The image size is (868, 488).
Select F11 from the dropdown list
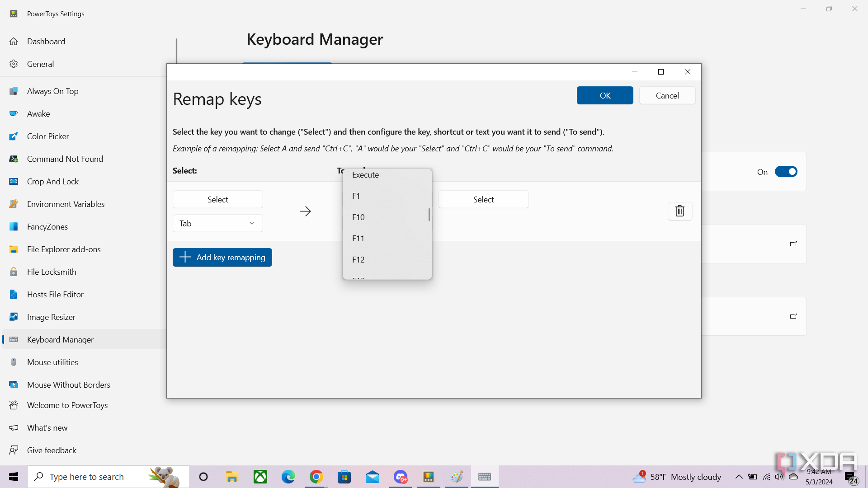coord(387,238)
